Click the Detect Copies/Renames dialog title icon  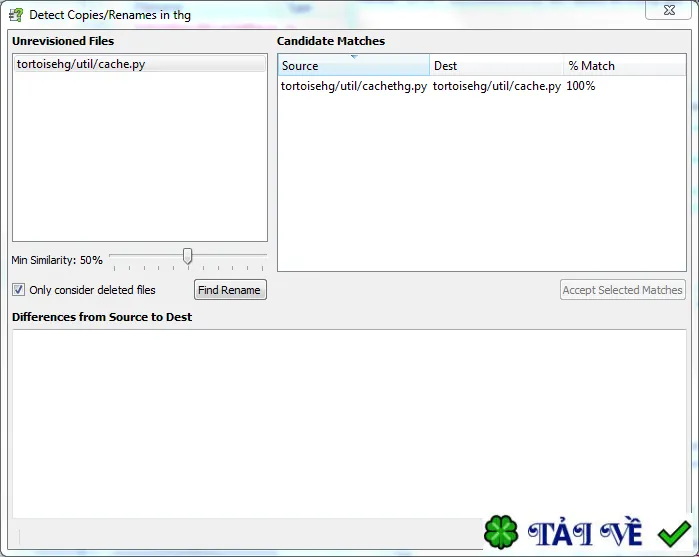[16, 15]
